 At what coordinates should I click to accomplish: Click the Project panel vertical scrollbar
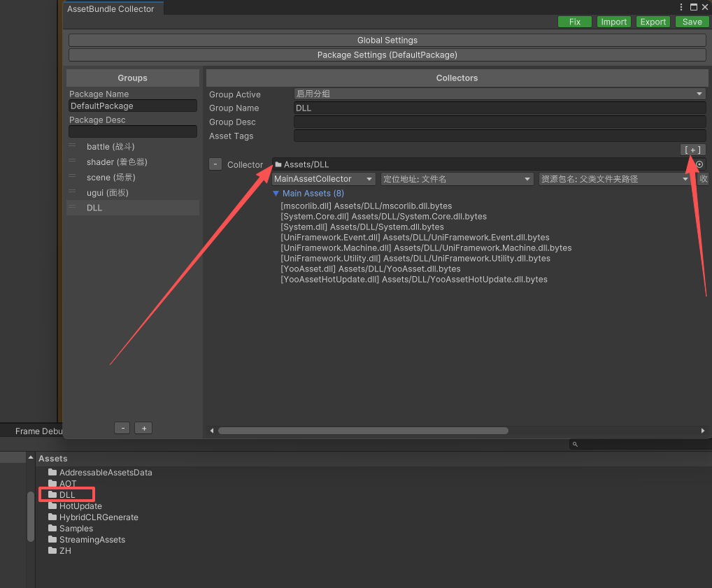click(x=31, y=517)
